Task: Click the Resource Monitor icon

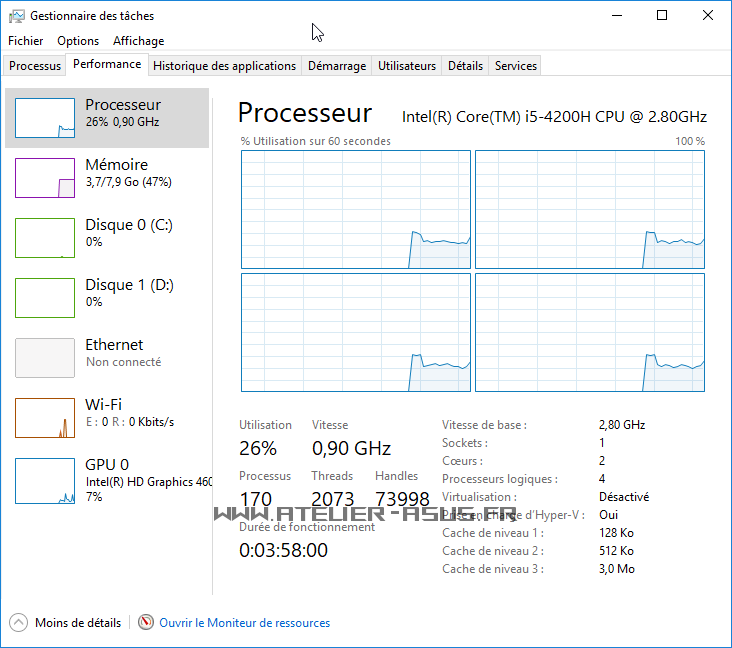Action: pos(146,622)
